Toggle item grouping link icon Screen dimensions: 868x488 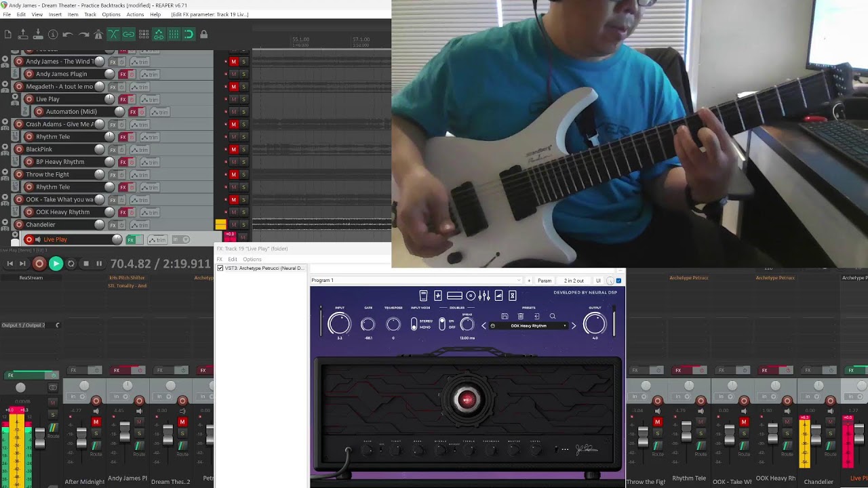point(128,34)
